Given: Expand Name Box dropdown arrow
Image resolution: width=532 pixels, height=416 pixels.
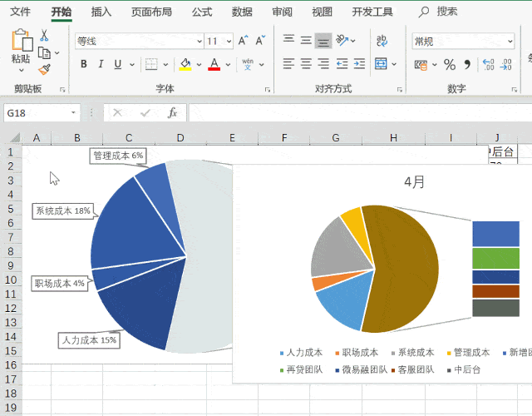Looking at the screenshot, I should 73,112.
